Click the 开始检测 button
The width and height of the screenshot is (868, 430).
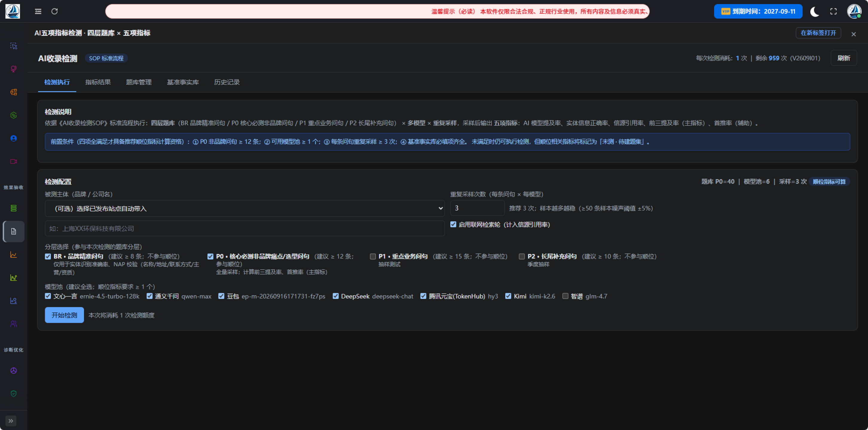coord(64,315)
